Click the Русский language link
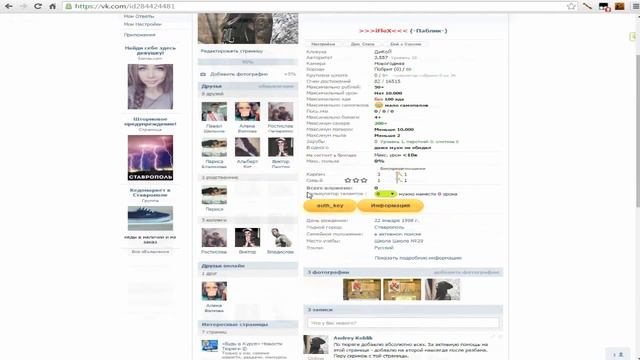Viewport: 640px width, 360px height. 384,248
